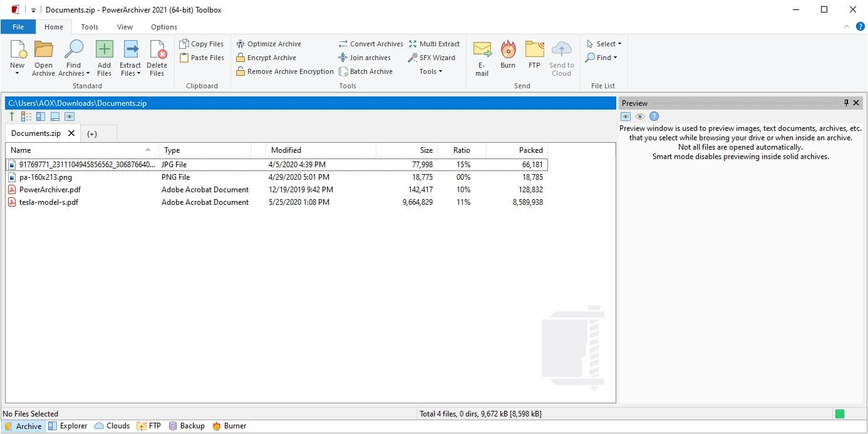Expand the Tools dropdown in ribbon
868x434 pixels.
[431, 71]
